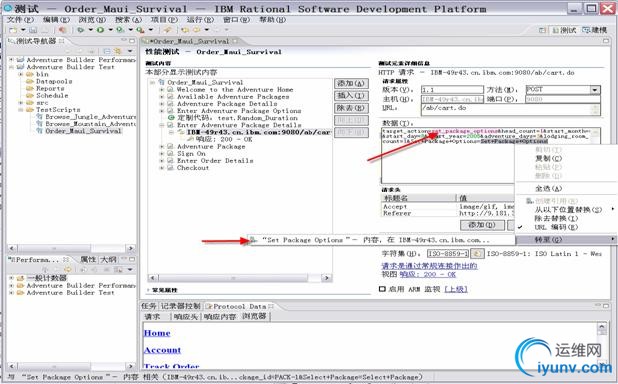This screenshot has height=384, width=618.
Task: Click the Home link in browser view
Action: (157, 333)
